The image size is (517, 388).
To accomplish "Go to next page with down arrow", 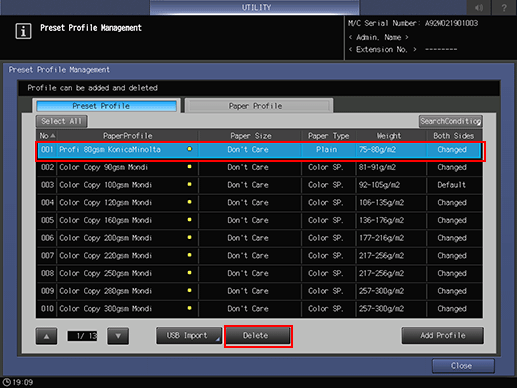I will [118, 336].
